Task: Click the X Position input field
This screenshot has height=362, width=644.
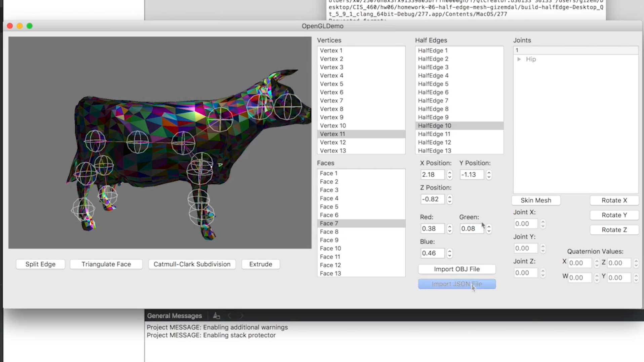Action: (x=432, y=175)
